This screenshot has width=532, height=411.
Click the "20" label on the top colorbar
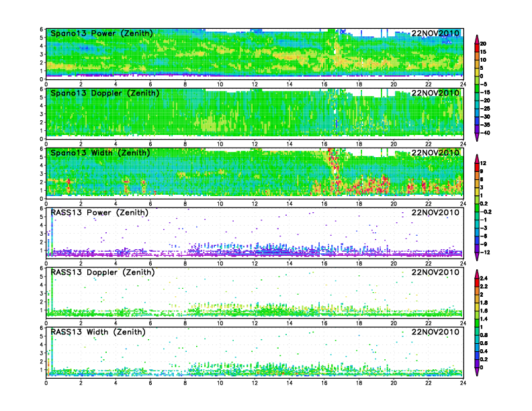[x=483, y=44]
